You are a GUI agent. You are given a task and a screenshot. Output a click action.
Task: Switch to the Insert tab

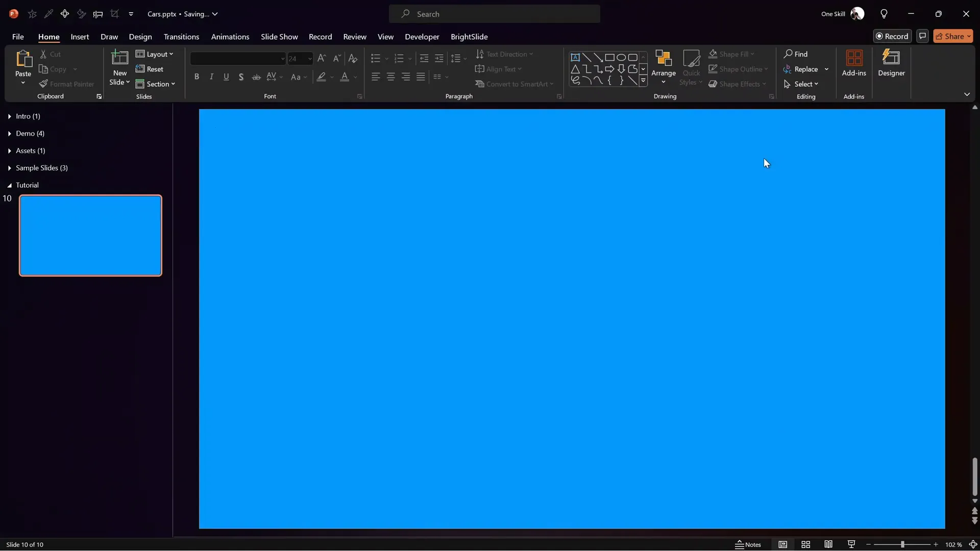pos(80,37)
